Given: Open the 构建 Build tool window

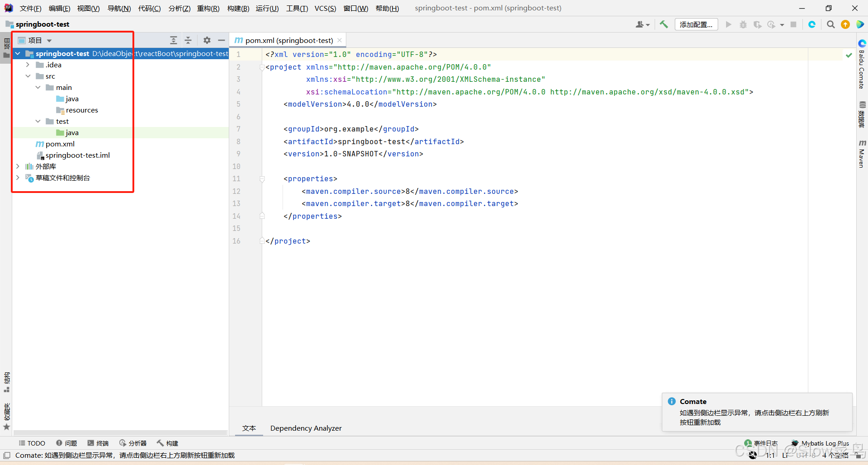Looking at the screenshot, I should click(x=167, y=443).
